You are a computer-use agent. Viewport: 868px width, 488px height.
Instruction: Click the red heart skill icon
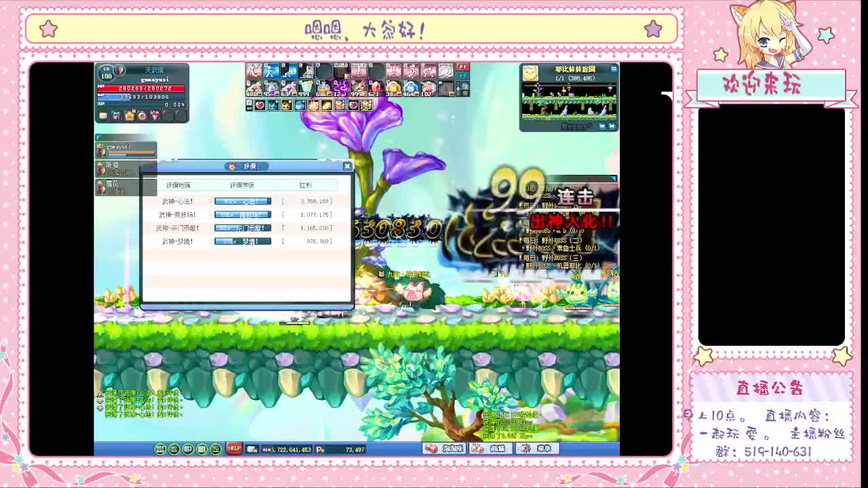tap(260, 105)
